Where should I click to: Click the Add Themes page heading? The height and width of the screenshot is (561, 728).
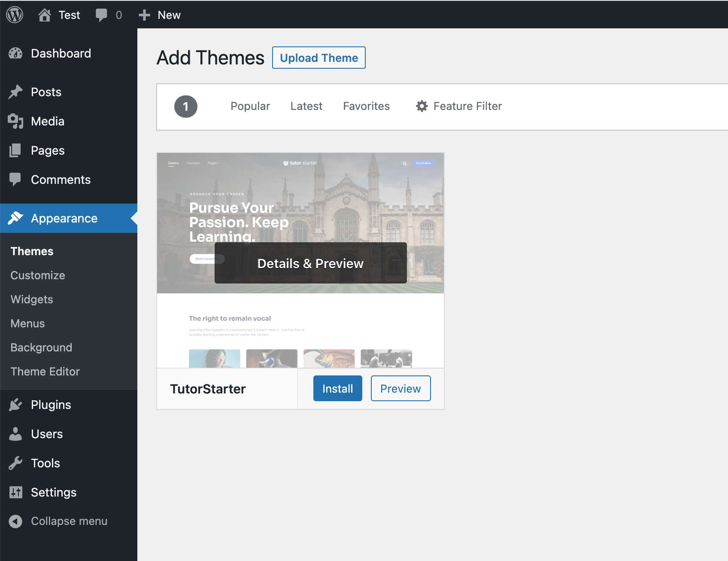click(x=210, y=58)
